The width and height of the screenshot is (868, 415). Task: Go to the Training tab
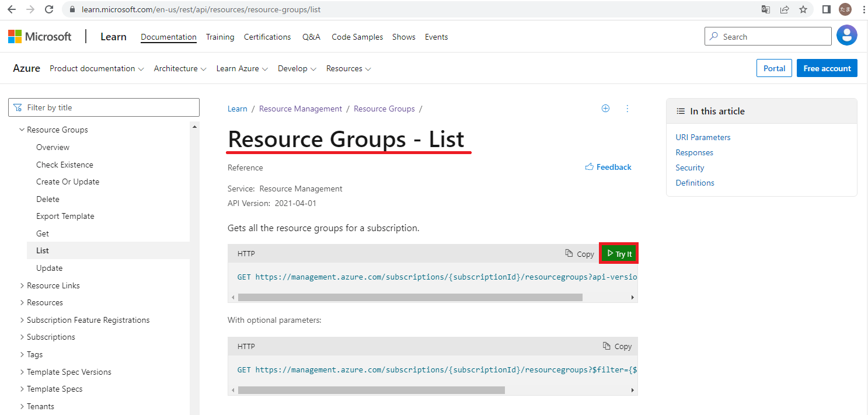[x=220, y=37]
